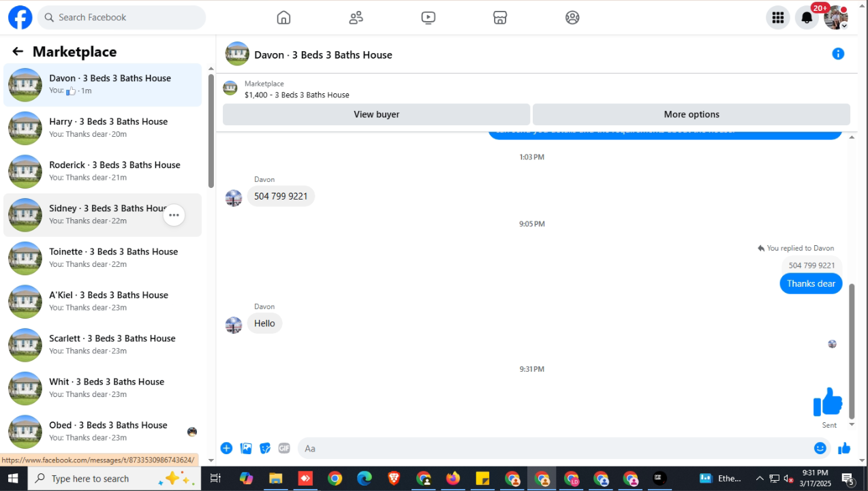Open File Explorer from the taskbar

tap(275, 478)
